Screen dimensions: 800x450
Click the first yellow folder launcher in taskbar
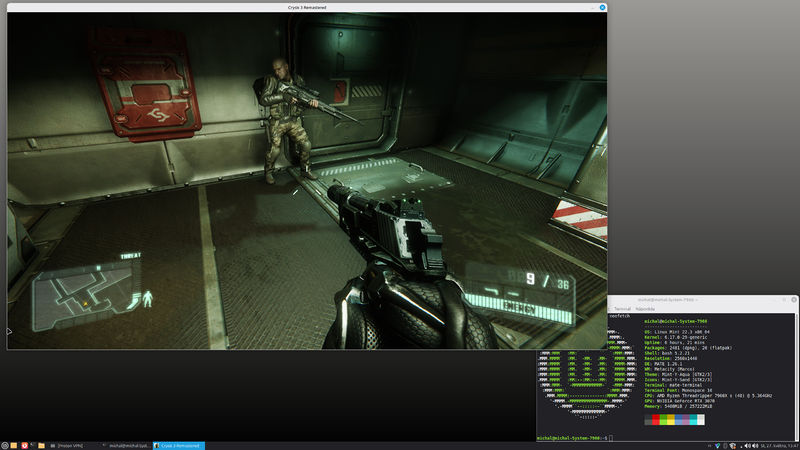(14, 445)
